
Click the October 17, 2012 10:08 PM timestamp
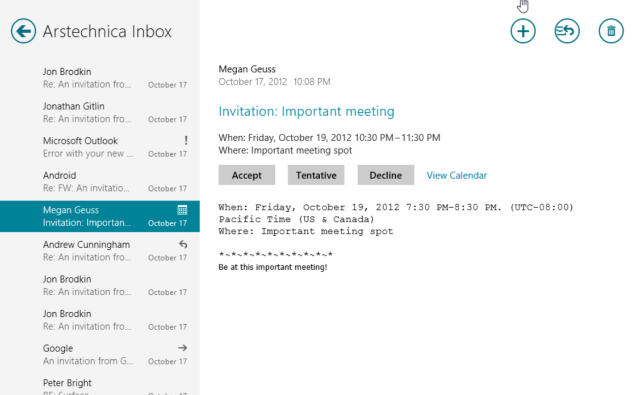[x=274, y=82]
